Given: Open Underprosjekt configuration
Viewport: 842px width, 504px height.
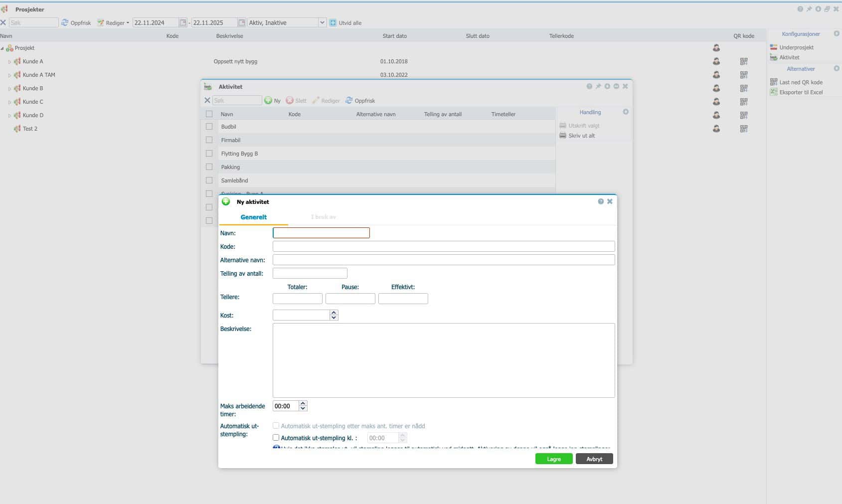Looking at the screenshot, I should tap(792, 47).
